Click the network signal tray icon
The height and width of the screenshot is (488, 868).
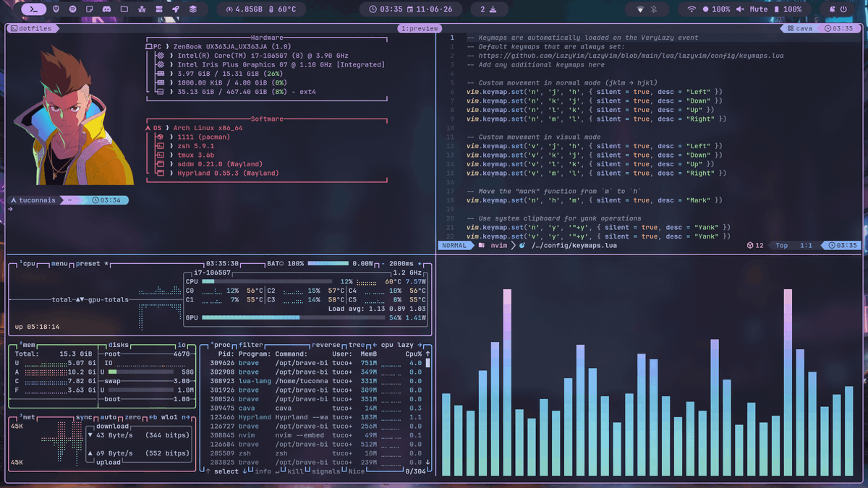[x=639, y=9]
